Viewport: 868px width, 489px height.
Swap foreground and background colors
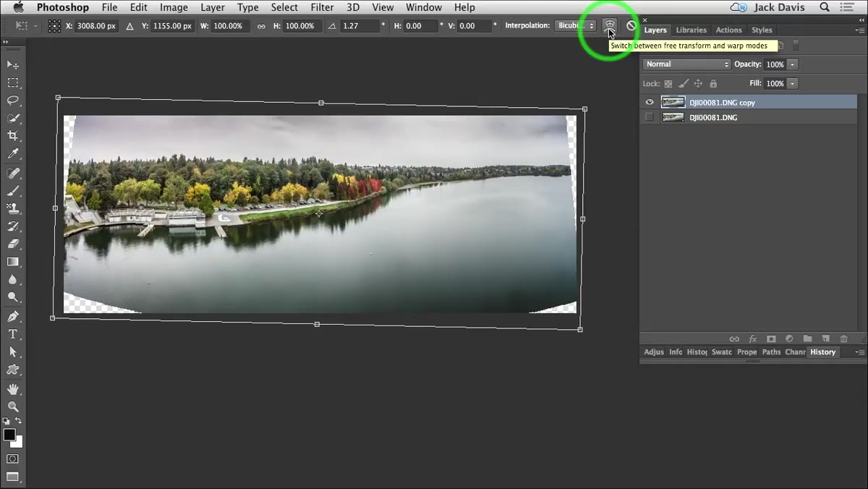tap(19, 421)
